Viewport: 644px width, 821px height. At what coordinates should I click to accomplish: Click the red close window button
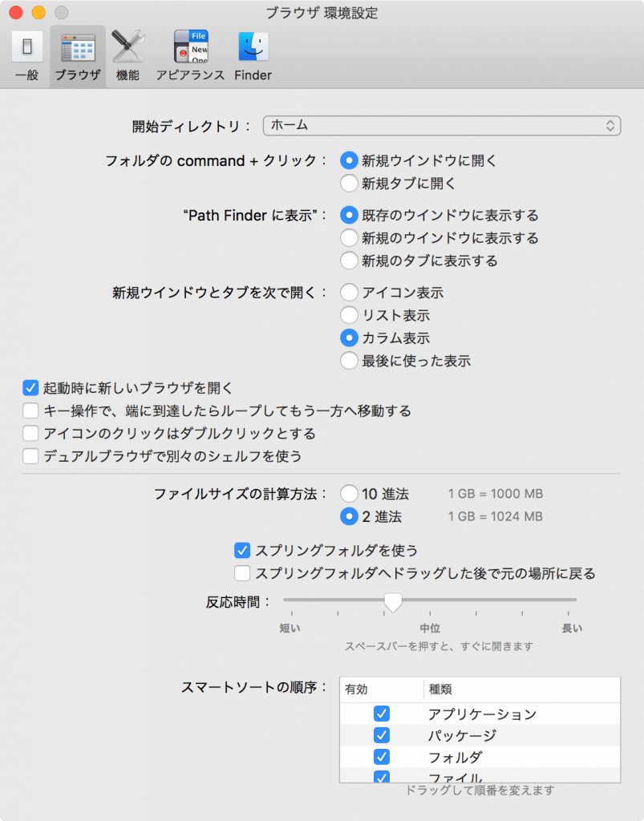coord(16,12)
